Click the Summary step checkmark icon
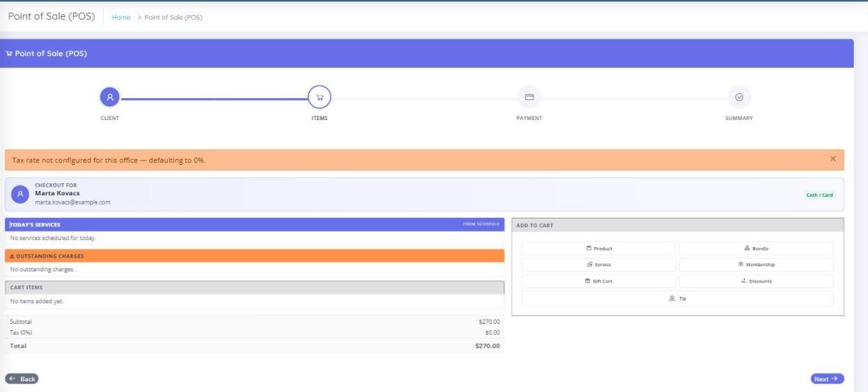The image size is (868, 392). coord(739,97)
